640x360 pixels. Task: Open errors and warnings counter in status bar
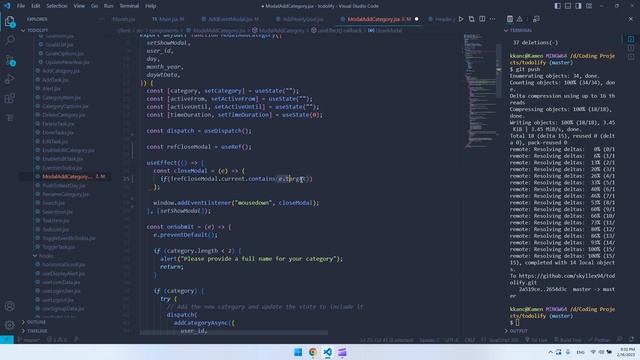click(x=57, y=340)
